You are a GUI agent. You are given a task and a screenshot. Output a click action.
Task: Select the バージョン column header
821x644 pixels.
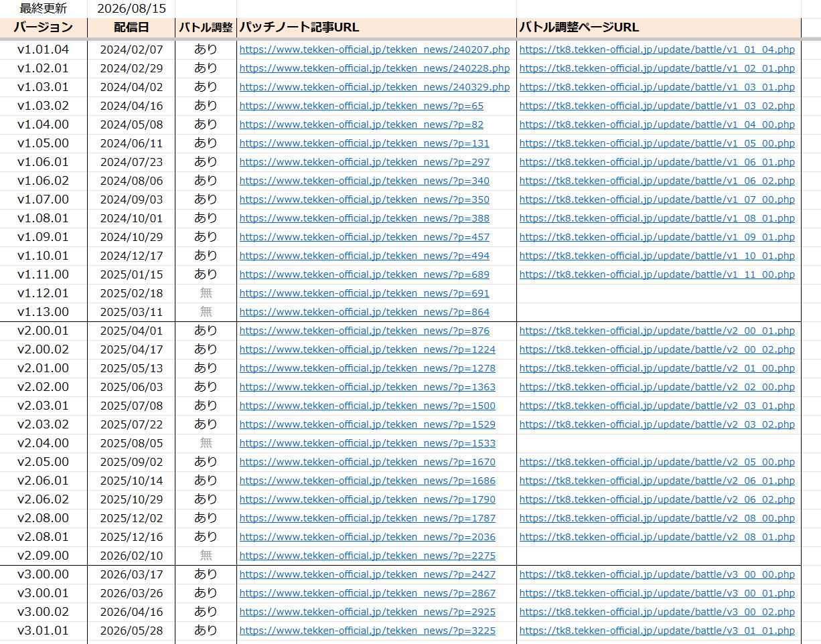coord(44,27)
